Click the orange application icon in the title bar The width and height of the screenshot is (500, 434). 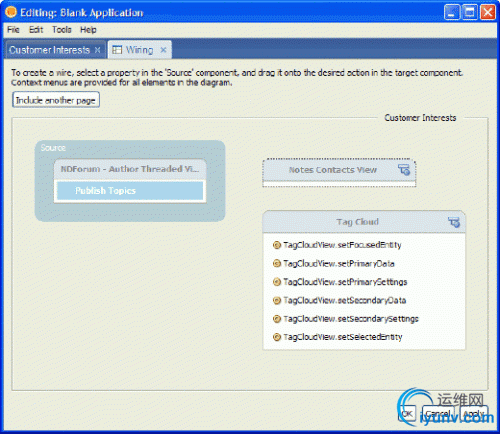[11, 12]
